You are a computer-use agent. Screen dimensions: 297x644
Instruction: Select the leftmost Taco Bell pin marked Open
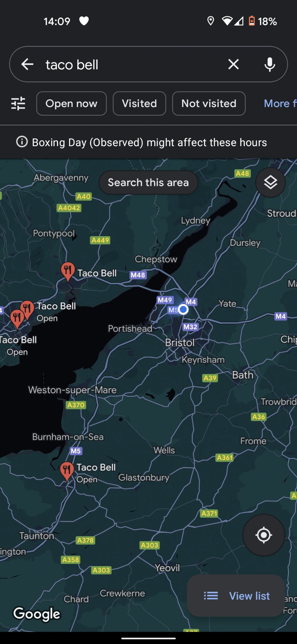[x=17, y=319]
